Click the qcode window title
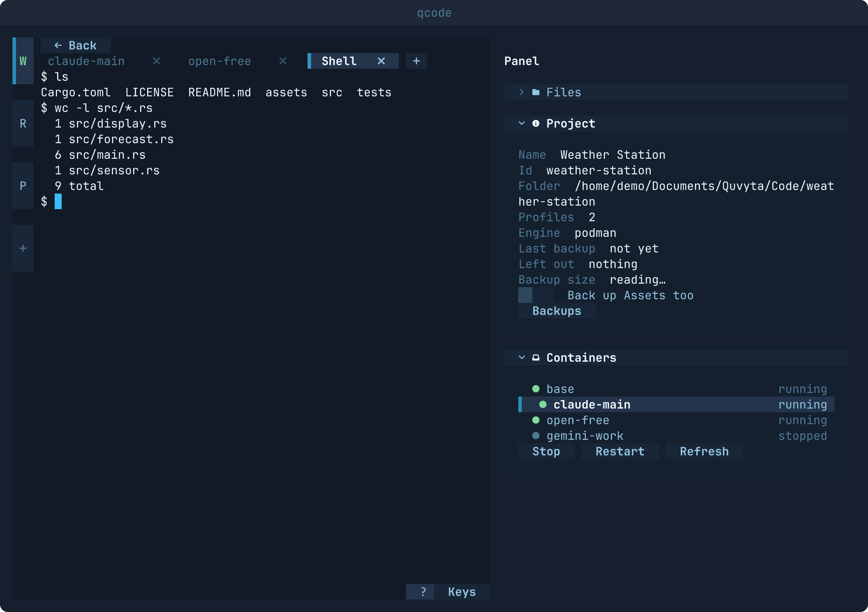The width and height of the screenshot is (868, 612). pos(434,13)
